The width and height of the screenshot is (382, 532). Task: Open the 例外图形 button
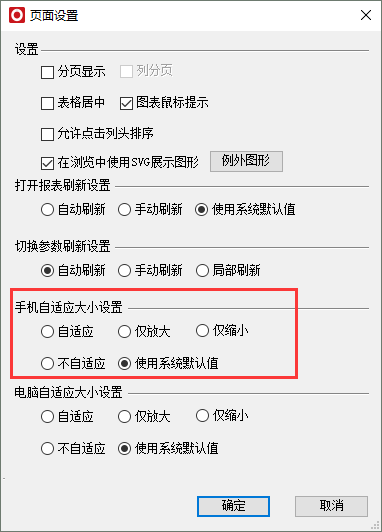click(x=246, y=161)
